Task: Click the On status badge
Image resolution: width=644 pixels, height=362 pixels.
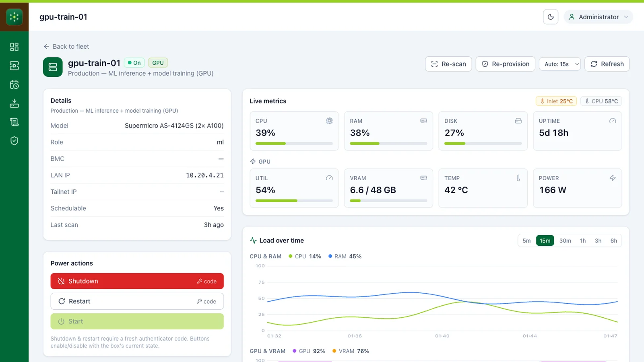Action: coord(134,63)
